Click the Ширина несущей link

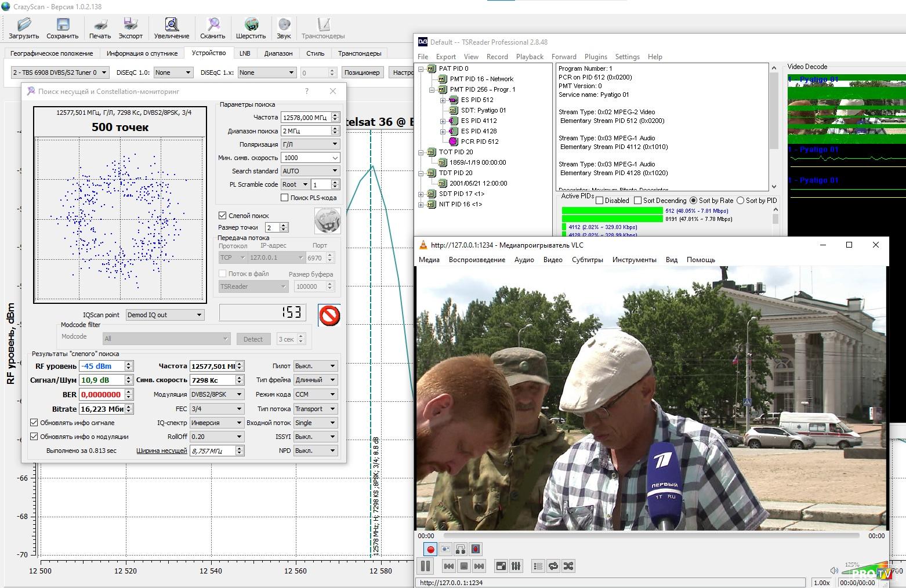(x=161, y=451)
